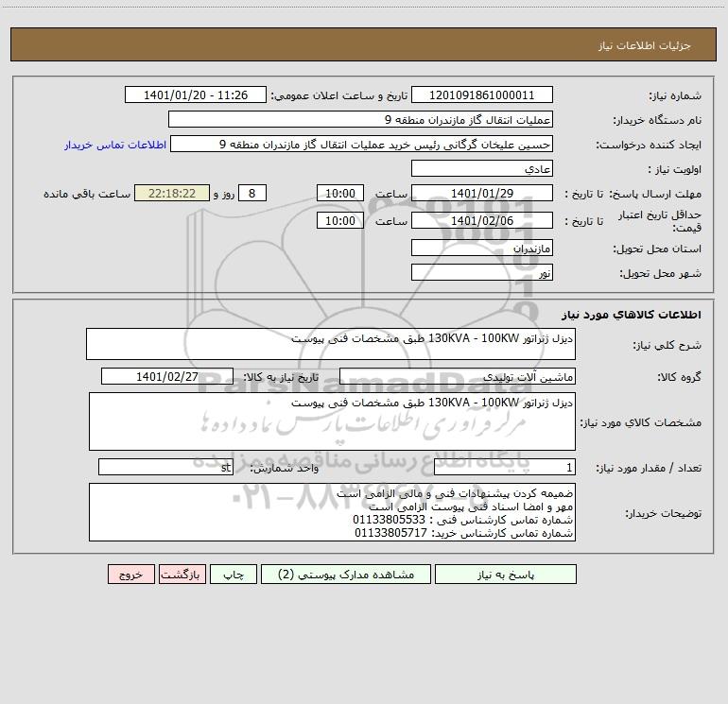Click requester field حسین علیخان گرگانی
The height and width of the screenshot is (704, 728).
[x=361, y=144]
